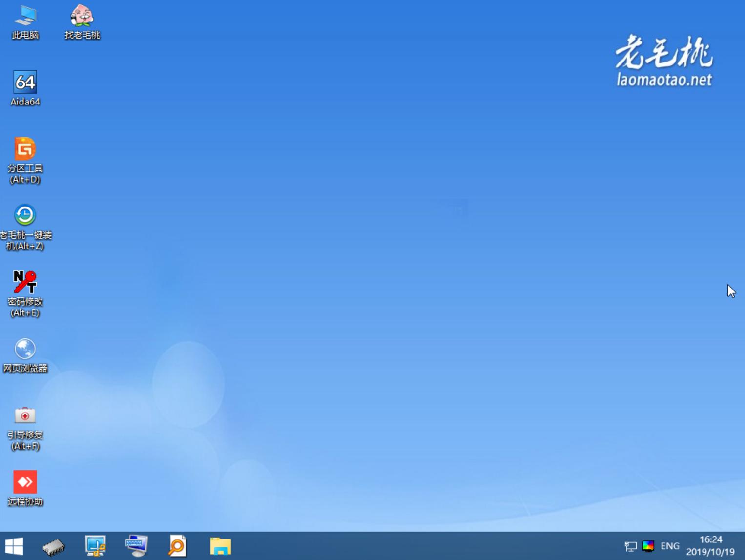Open the Windows Start menu

pyautogui.click(x=13, y=546)
